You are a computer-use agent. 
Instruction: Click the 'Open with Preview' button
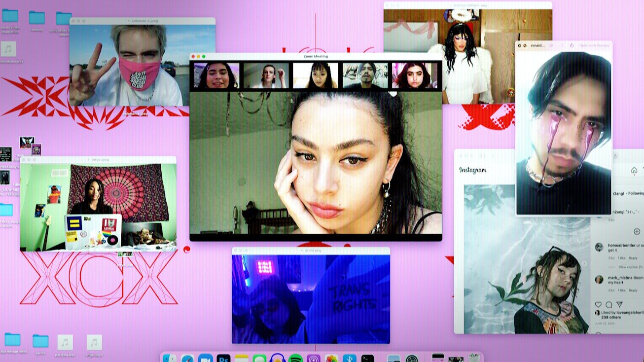594,45
